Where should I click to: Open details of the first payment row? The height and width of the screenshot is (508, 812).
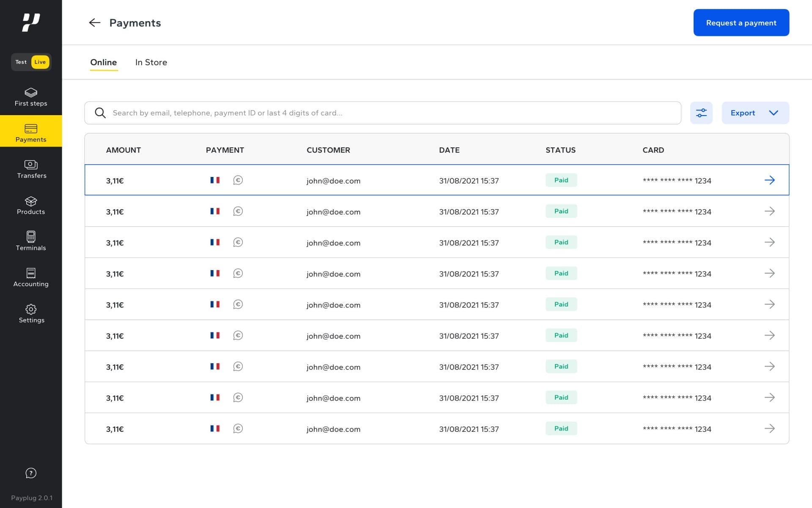770,180
